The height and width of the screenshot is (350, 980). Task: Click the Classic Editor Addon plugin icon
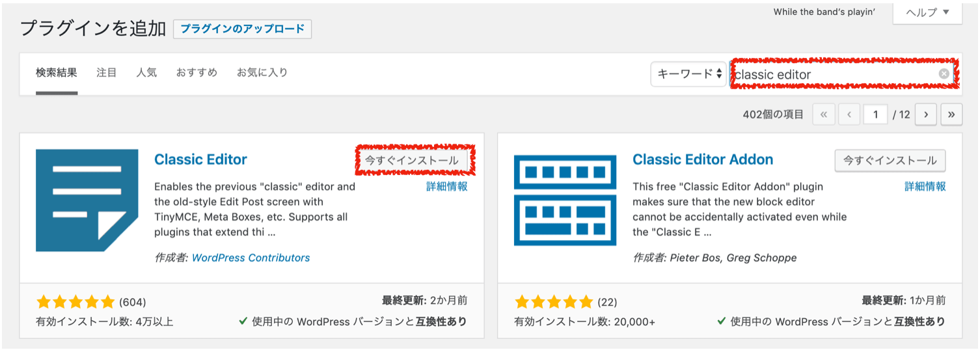pyautogui.click(x=565, y=200)
